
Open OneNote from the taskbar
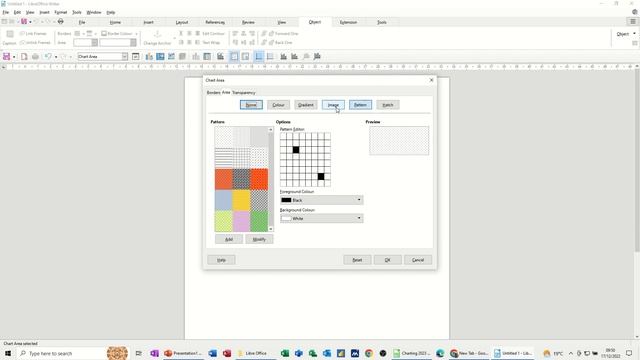coord(154,353)
